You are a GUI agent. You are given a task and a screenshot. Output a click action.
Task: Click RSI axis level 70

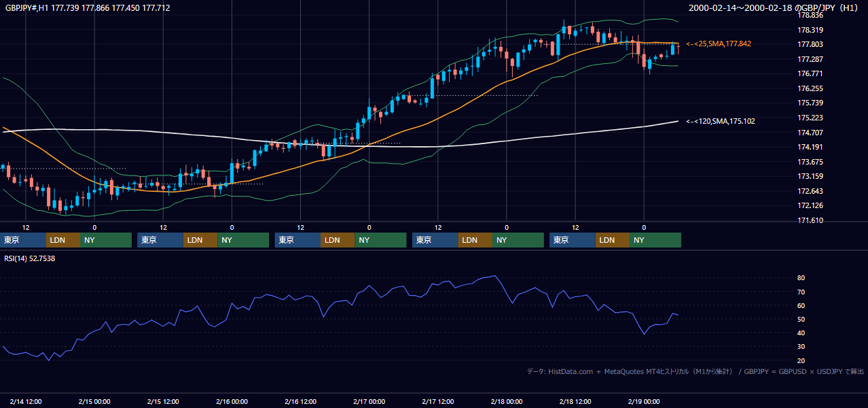[x=801, y=292]
